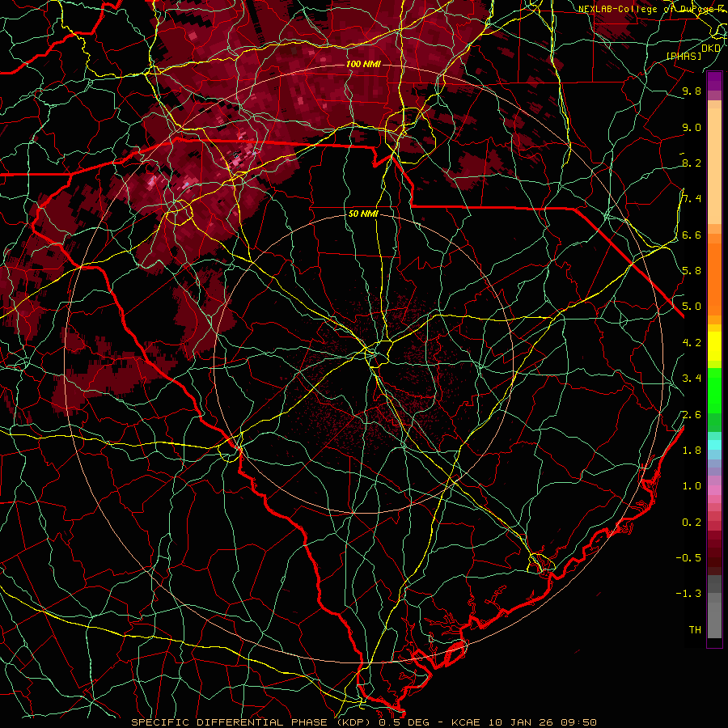Click the -0.5 legend value
728x728 pixels.
tap(688, 557)
